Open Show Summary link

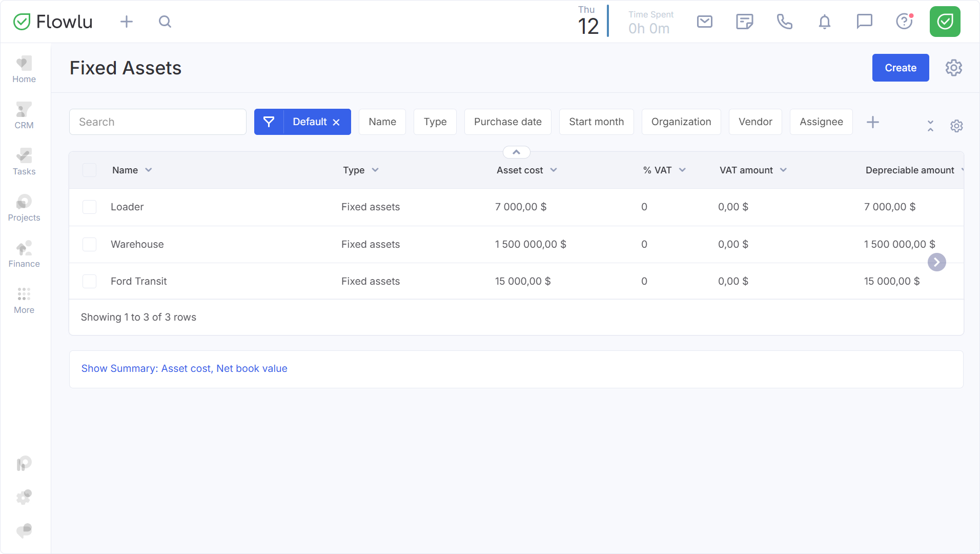(x=184, y=369)
